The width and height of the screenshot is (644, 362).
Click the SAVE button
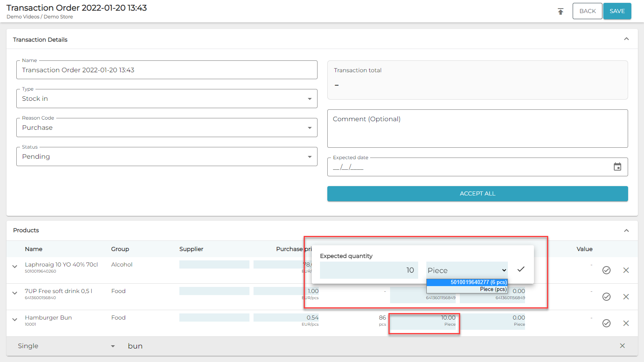617,11
